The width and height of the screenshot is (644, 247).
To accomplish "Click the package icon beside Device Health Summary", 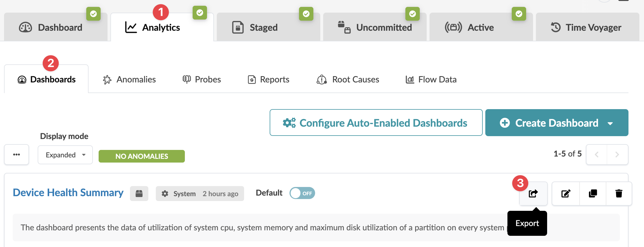I will [x=139, y=194].
